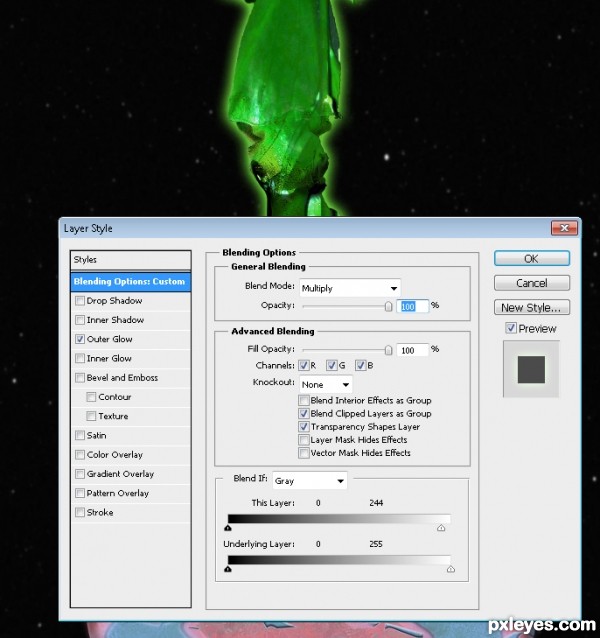Open the Blend If Gray dropdown
The height and width of the screenshot is (638, 600).
pos(310,481)
